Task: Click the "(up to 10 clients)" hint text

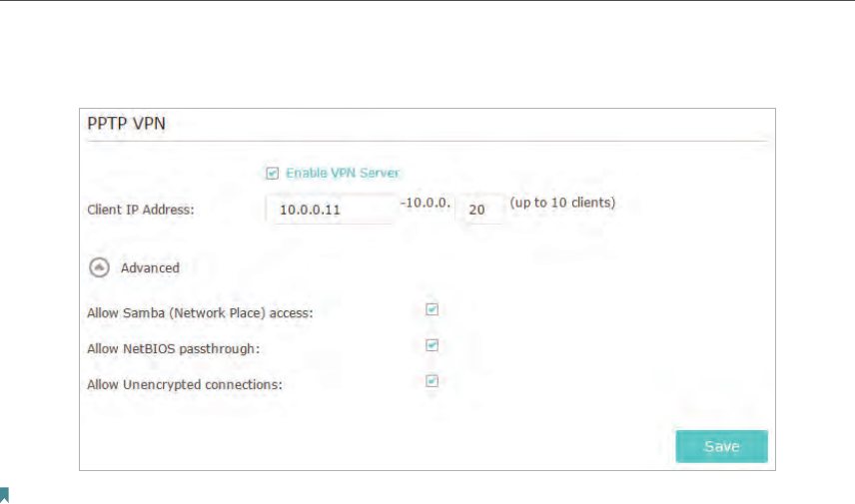Action: [x=562, y=203]
